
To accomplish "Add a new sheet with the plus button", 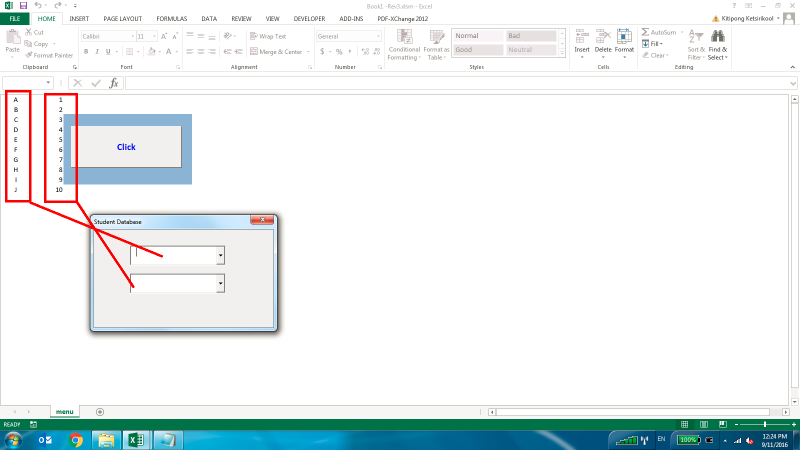I will pyautogui.click(x=99, y=411).
